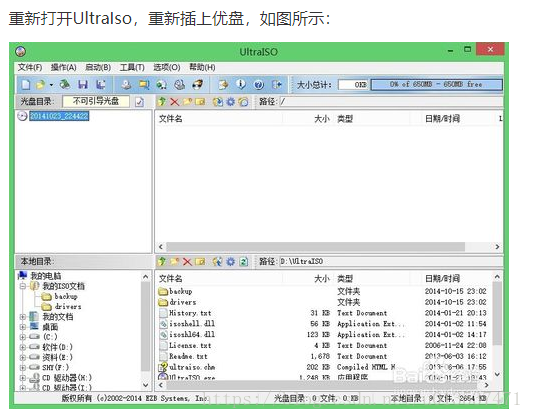Select backup folder in local tree
The image size is (533, 419).
coord(66,296)
